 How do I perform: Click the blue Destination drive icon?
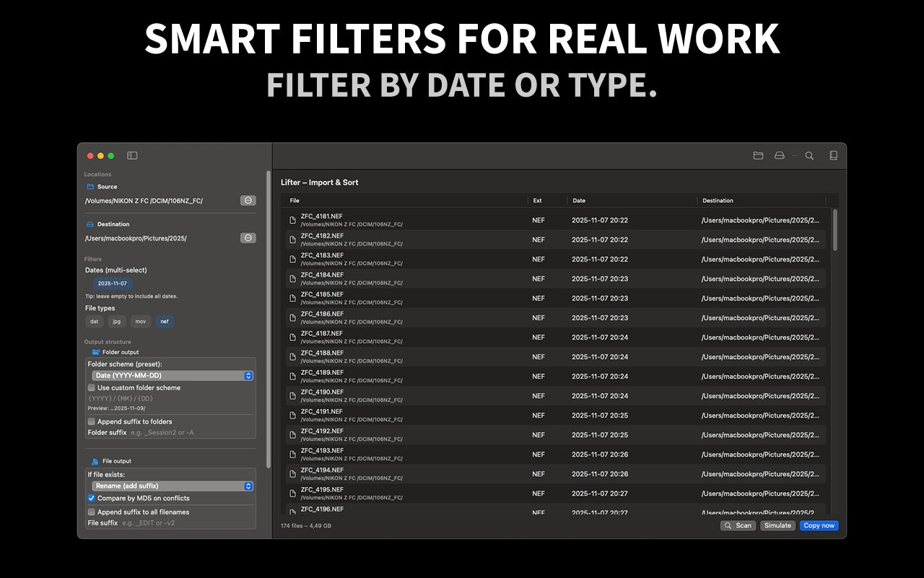click(x=89, y=223)
